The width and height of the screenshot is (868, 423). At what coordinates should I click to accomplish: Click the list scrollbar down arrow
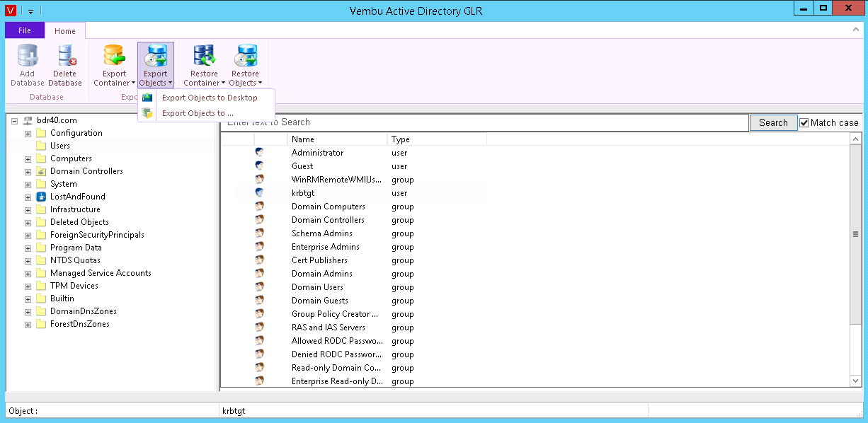[856, 381]
